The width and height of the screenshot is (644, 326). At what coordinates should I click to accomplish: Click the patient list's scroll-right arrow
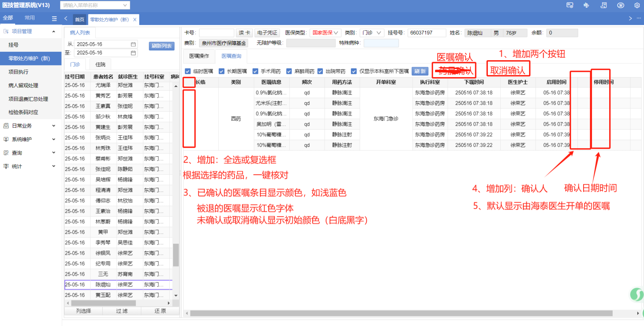[169, 303]
